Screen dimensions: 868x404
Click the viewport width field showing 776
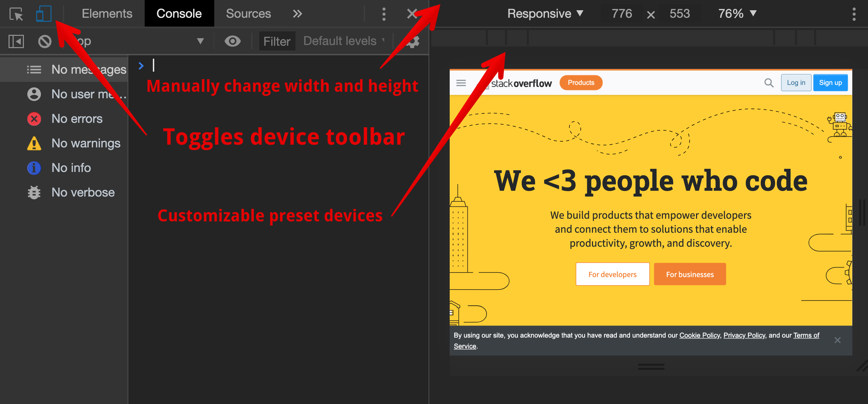pyautogui.click(x=622, y=14)
